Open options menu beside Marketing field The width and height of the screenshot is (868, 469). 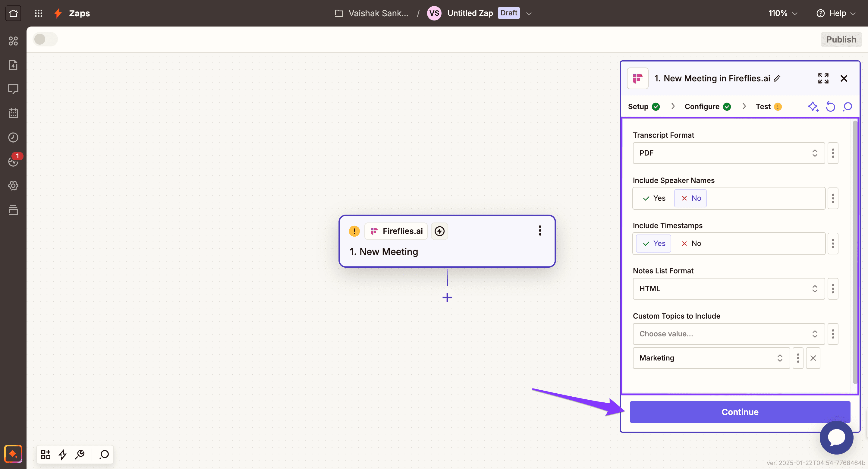(797, 358)
